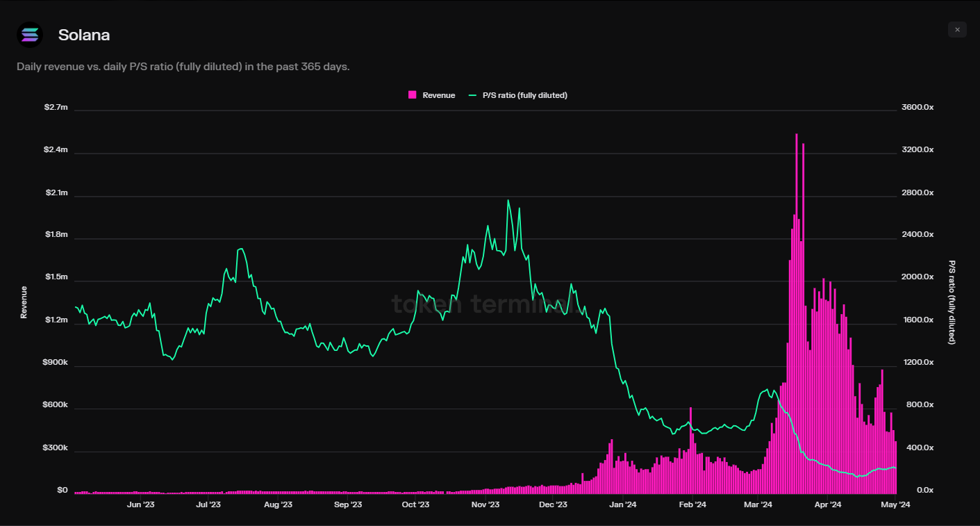Click the May '24 date label
Viewport: 980px width, 526px height.
click(896, 505)
